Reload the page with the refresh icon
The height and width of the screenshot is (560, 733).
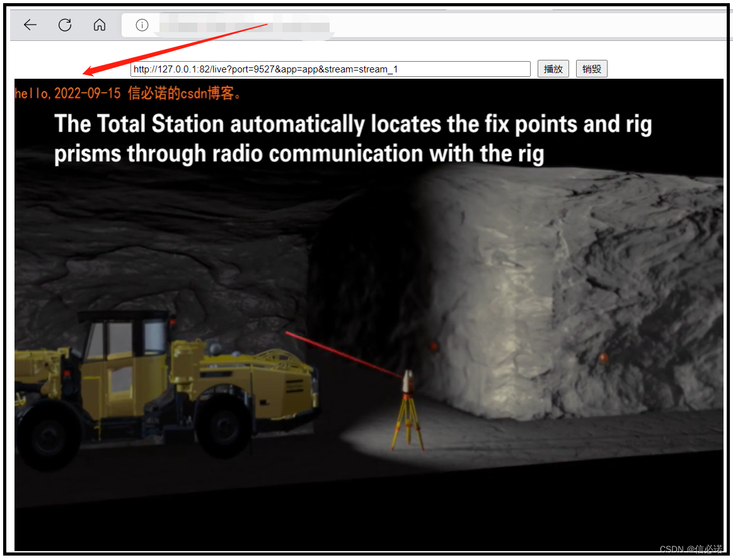coord(65,25)
